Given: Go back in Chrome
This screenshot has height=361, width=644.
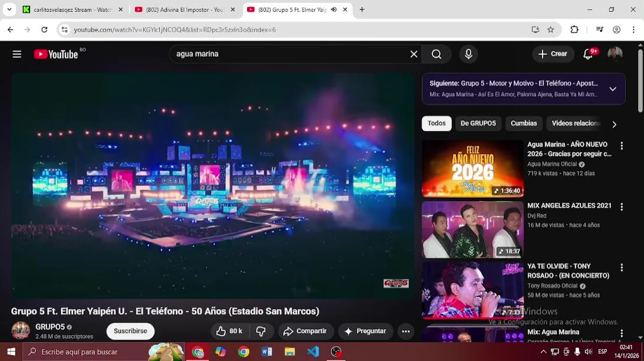Looking at the screenshot, I should point(11,30).
